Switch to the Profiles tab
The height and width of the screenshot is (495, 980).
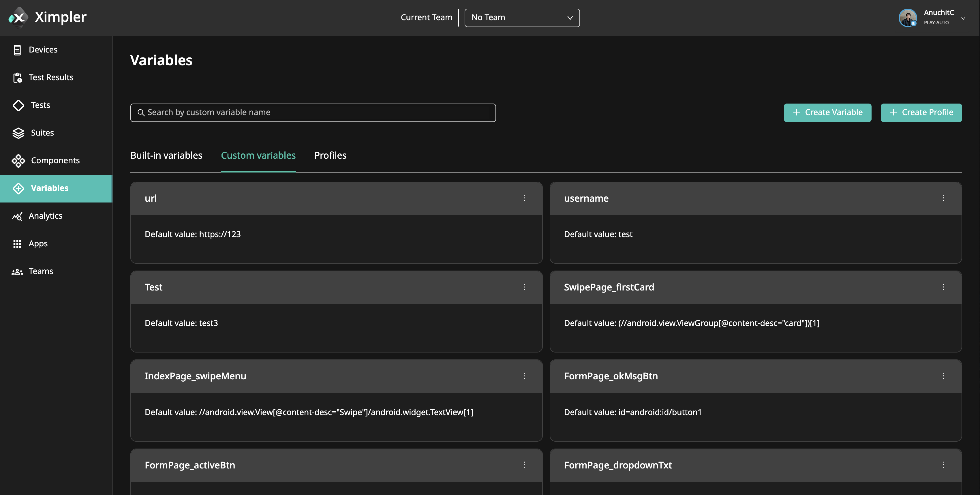[x=330, y=155]
